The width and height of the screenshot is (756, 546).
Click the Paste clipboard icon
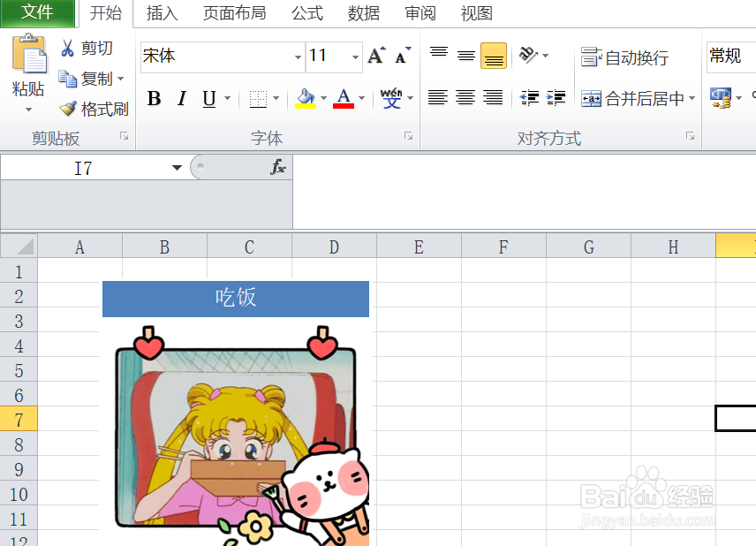pos(29,53)
